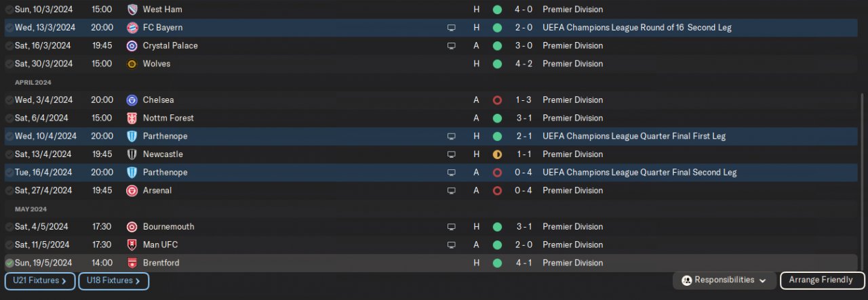868x300 pixels.
Task: Click the Arrange Friendly button
Action: pos(822,280)
